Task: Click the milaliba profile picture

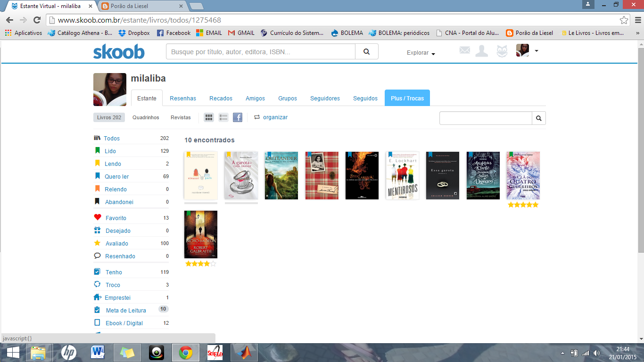Action: click(x=110, y=90)
